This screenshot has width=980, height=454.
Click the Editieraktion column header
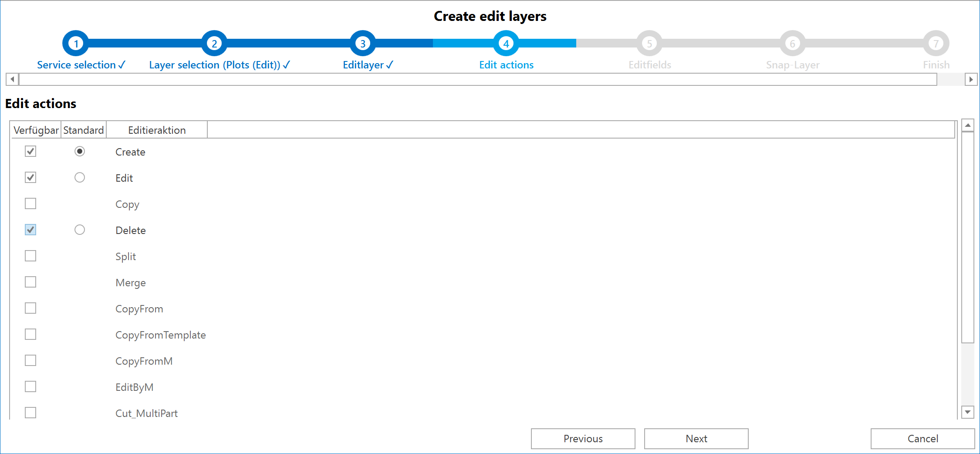click(x=157, y=129)
